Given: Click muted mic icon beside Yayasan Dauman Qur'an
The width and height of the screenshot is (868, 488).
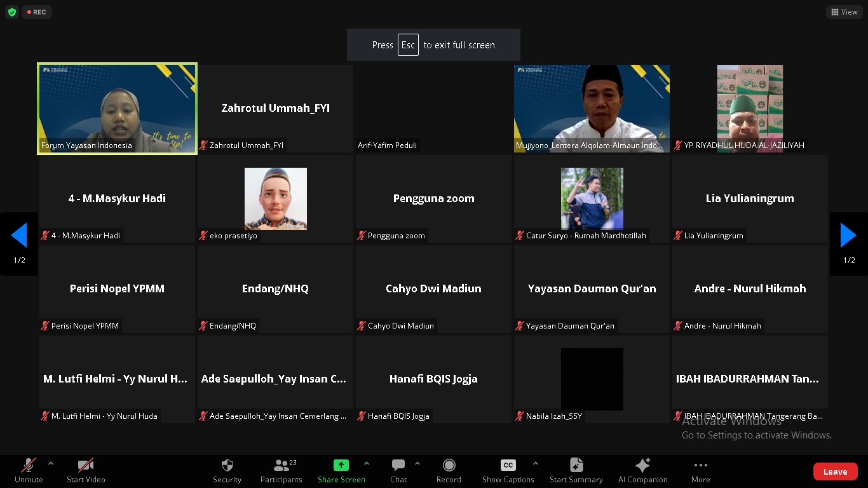Looking at the screenshot, I should click(x=520, y=326).
